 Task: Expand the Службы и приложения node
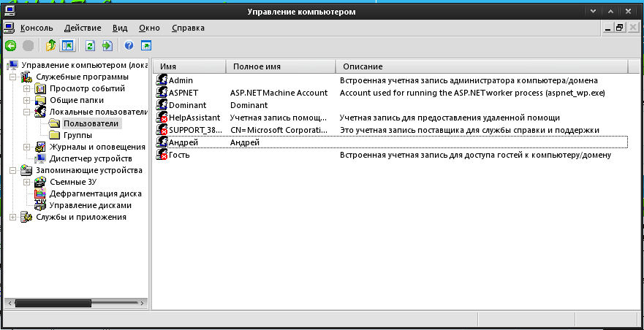12,217
